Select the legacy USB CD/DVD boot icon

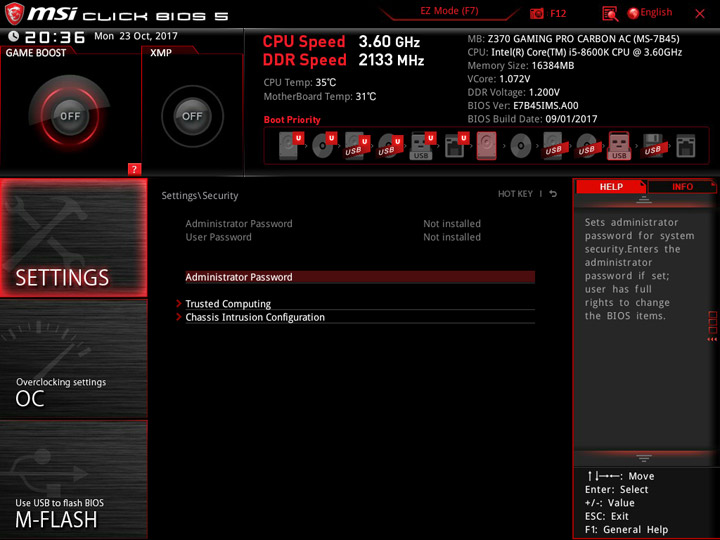pyautogui.click(x=587, y=146)
